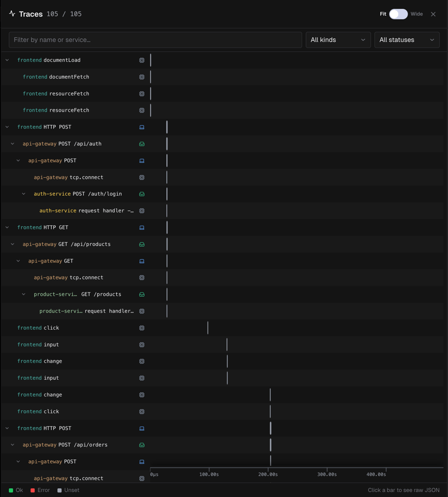Click internal kind icon on documentLoad row
Image resolution: width=448 pixels, height=497 pixels.
[x=142, y=60]
